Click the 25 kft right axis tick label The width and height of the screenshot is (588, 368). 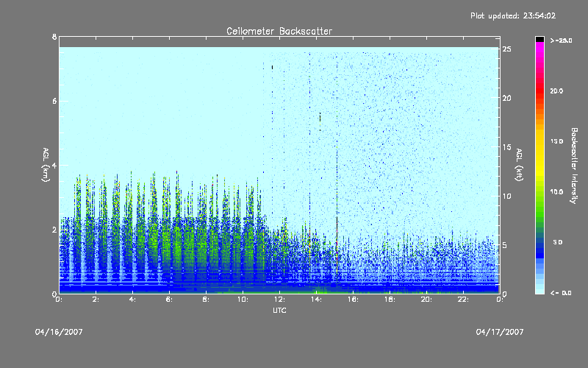point(507,49)
